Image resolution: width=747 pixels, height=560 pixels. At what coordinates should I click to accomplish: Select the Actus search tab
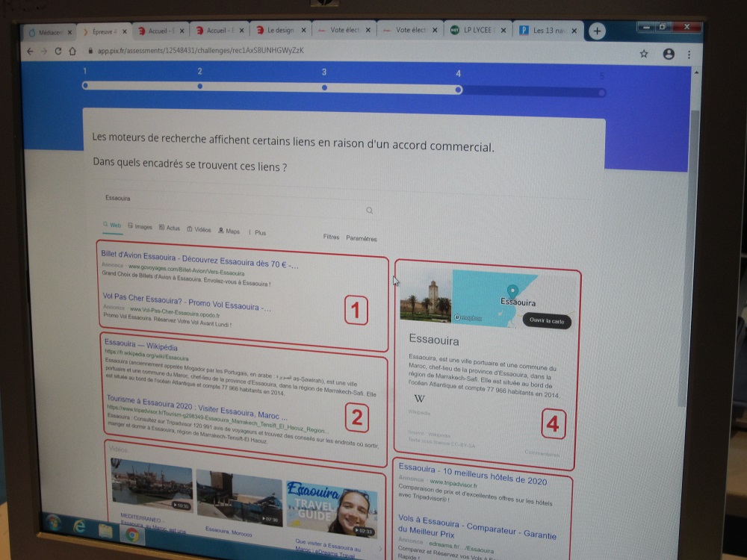(170, 228)
